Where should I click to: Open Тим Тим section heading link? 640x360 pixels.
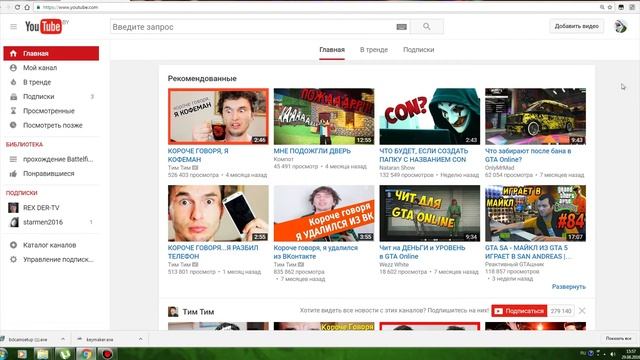point(198,311)
